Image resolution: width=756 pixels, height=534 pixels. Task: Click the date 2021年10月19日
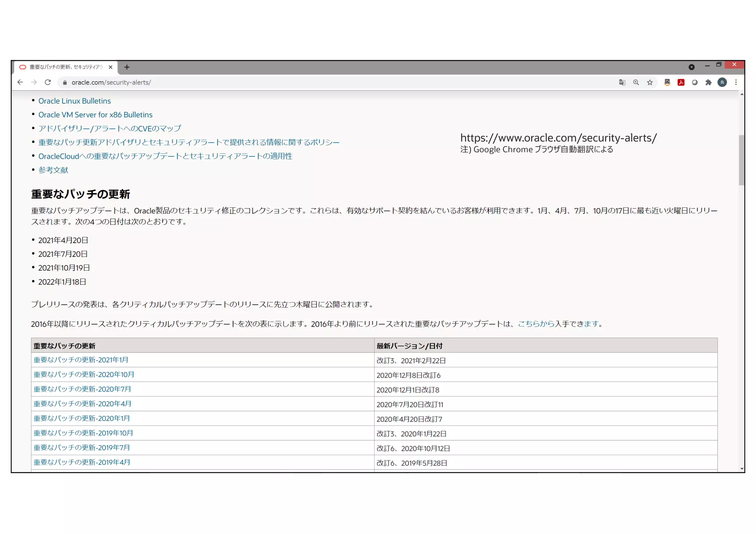(x=64, y=268)
